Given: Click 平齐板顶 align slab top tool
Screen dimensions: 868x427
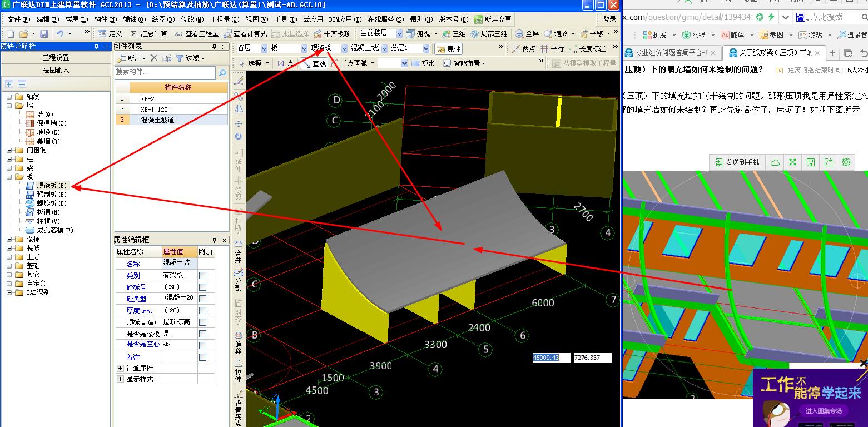Looking at the screenshot, I should (332, 34).
